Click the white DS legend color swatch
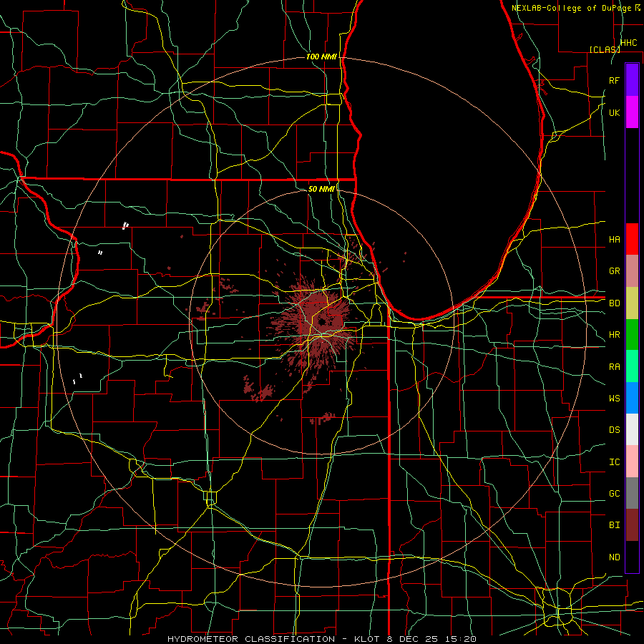 tap(632, 429)
